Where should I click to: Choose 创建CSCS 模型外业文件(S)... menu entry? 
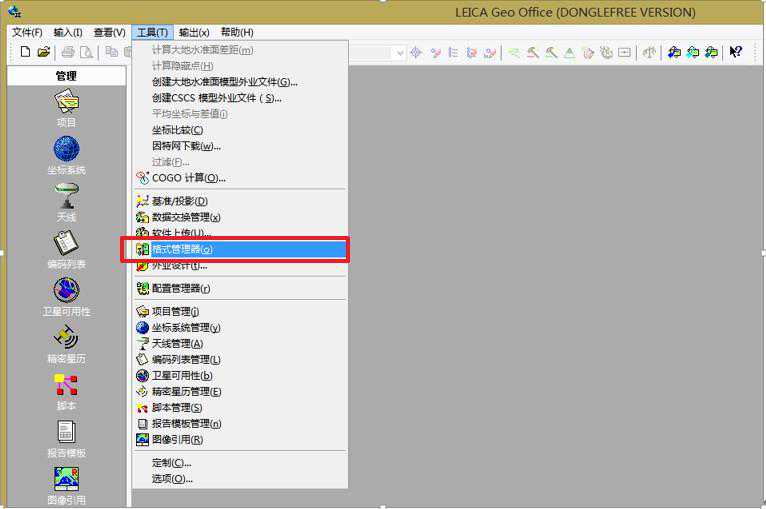pos(240,98)
